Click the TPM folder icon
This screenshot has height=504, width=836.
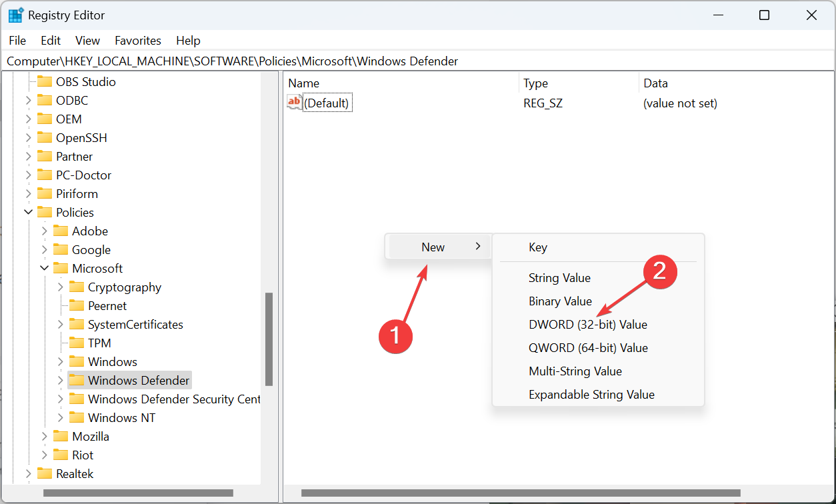tap(77, 343)
